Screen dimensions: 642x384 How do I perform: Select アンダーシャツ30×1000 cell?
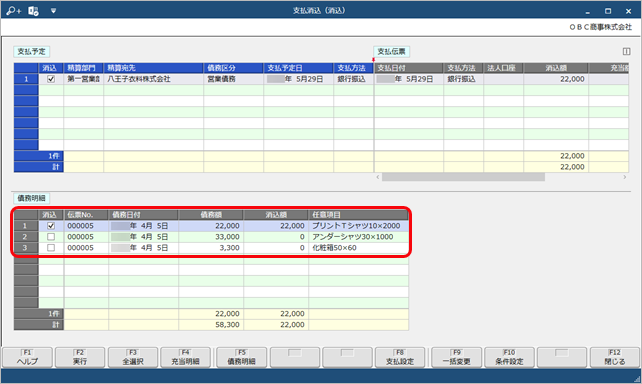click(358, 237)
